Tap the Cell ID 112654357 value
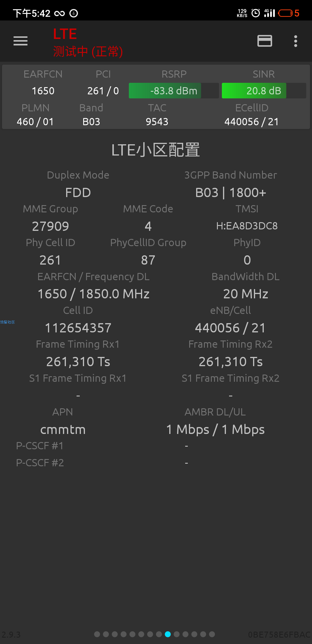 [78, 328]
